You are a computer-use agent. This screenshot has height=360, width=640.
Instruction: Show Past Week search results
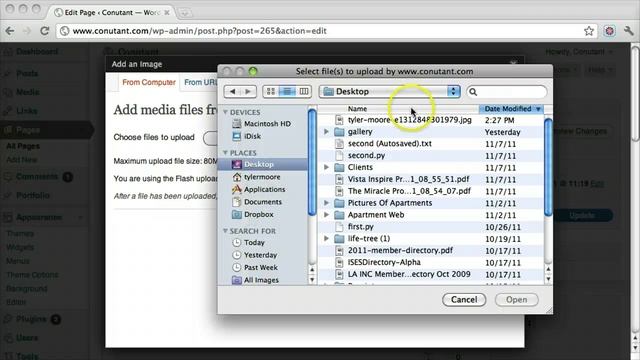coord(255,268)
